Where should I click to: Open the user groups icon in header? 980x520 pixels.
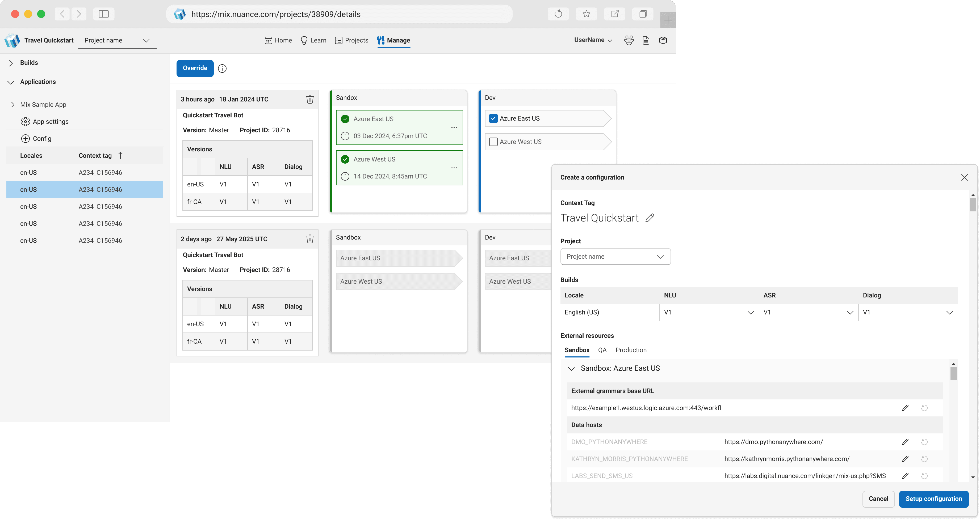629,40
